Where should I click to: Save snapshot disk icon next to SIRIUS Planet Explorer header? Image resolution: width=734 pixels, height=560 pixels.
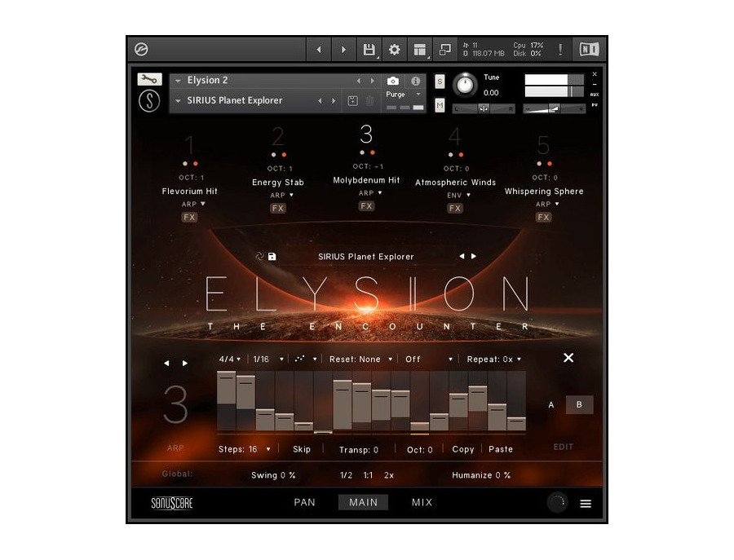pos(353,100)
